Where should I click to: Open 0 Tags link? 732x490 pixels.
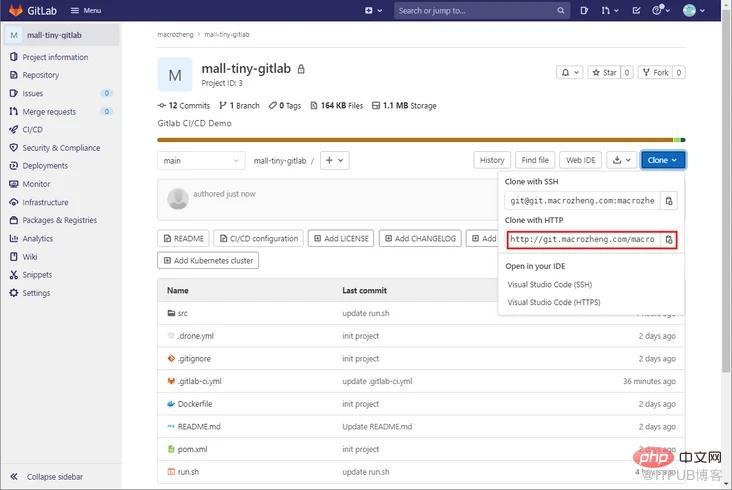[x=285, y=105]
